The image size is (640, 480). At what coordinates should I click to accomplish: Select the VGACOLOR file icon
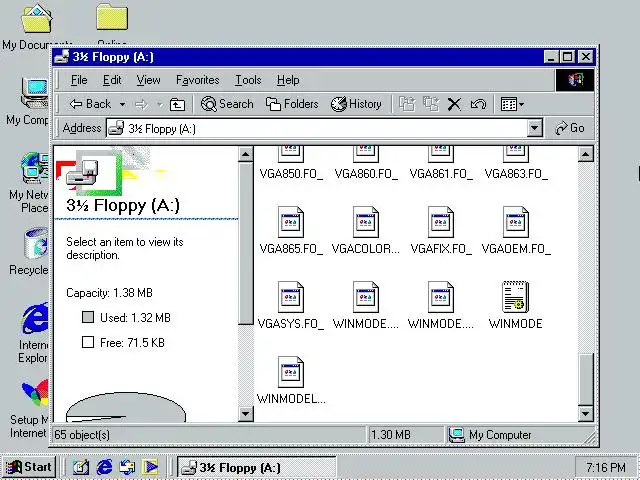tap(366, 222)
